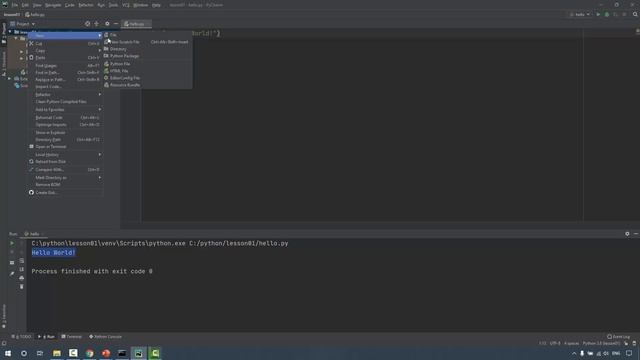
Task: Choose Python File in the New submenu
Action: (147, 64)
